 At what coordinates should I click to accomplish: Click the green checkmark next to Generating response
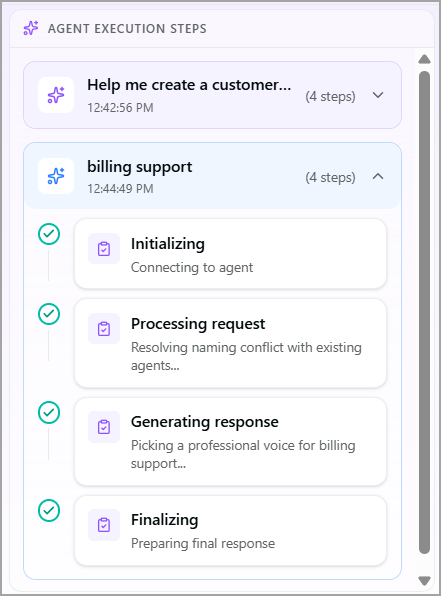point(49,412)
